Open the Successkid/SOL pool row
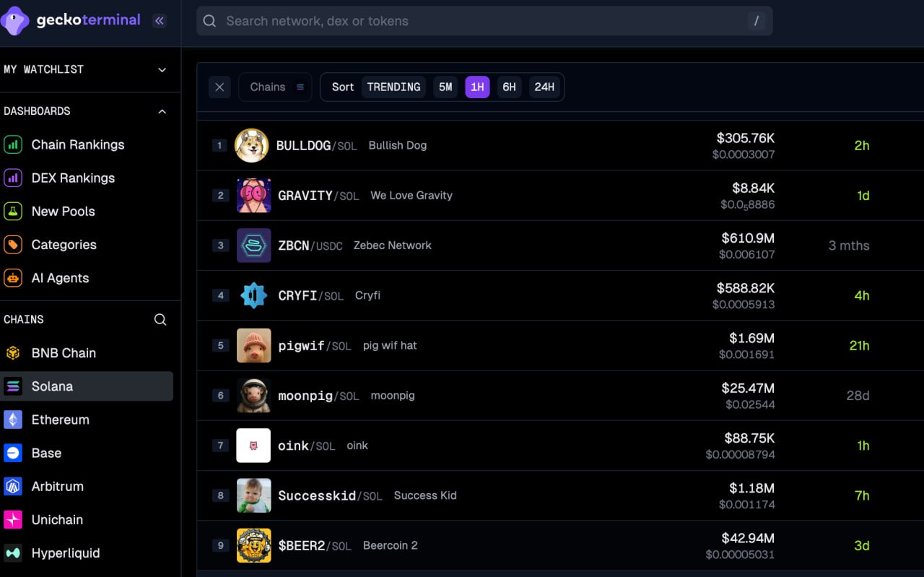The image size is (924, 577). pyautogui.click(x=560, y=495)
